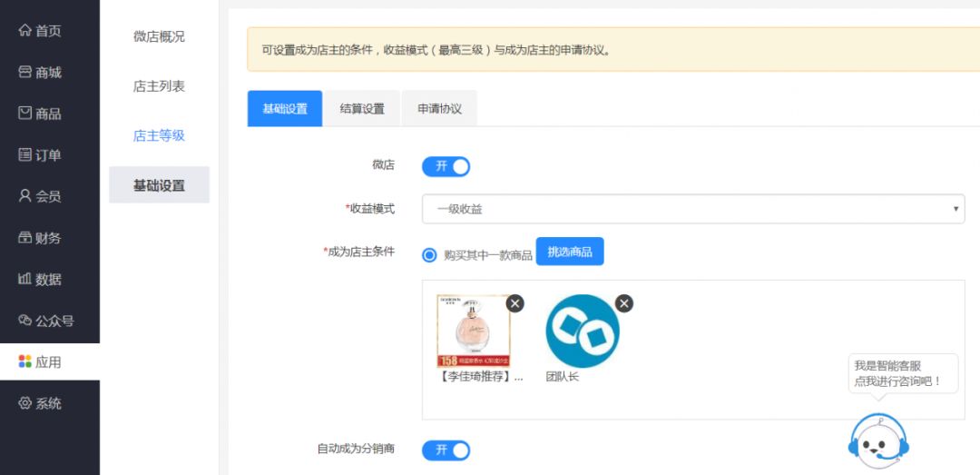The width and height of the screenshot is (980, 475).
Task: Select 基础设置 in the submenu
Action: (x=159, y=184)
